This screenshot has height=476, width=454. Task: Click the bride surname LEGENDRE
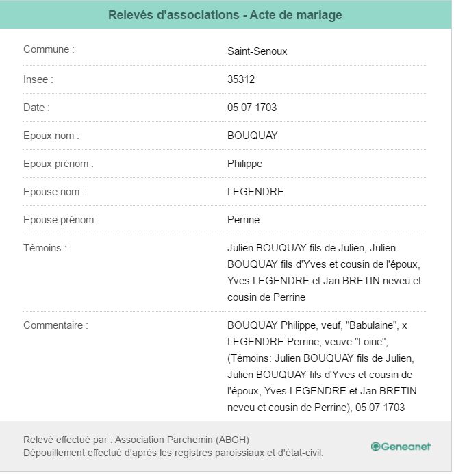click(255, 192)
